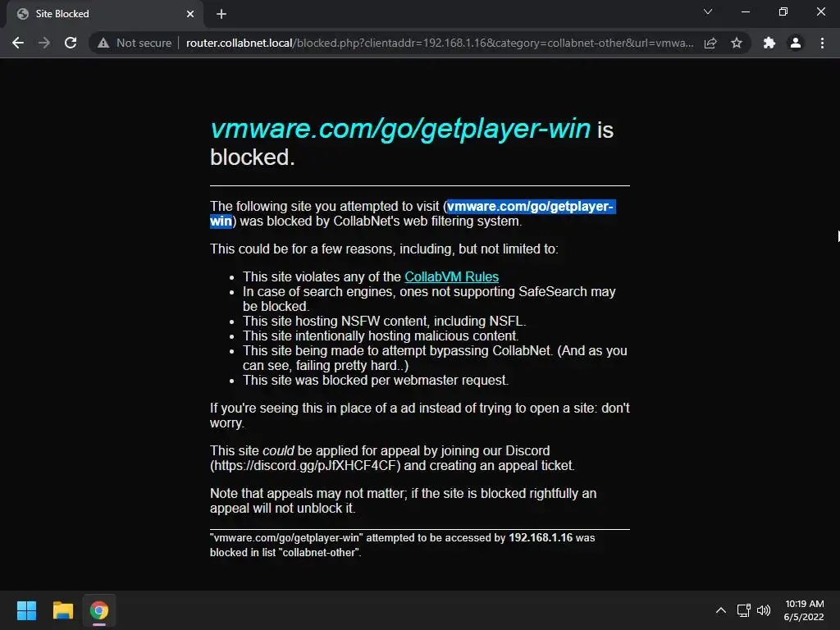The image size is (840, 630).
Task: Close the Site Blocked tab
Action: 190,14
